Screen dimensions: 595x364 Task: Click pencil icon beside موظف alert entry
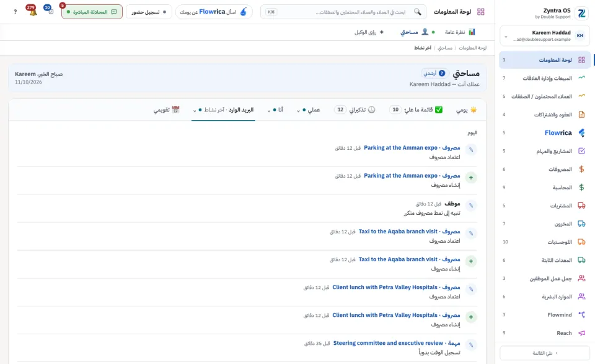tap(471, 205)
